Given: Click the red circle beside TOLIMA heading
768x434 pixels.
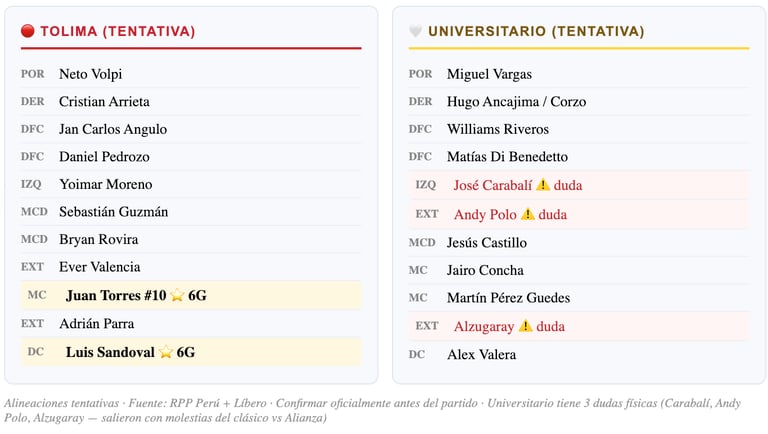Looking at the screenshot, I should coord(28,32).
